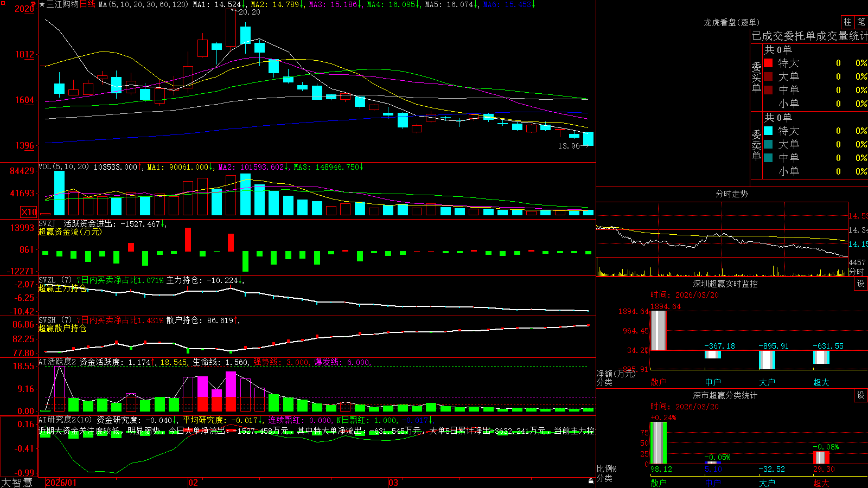Click dark red 中单 buy-order color swatch

(768, 90)
